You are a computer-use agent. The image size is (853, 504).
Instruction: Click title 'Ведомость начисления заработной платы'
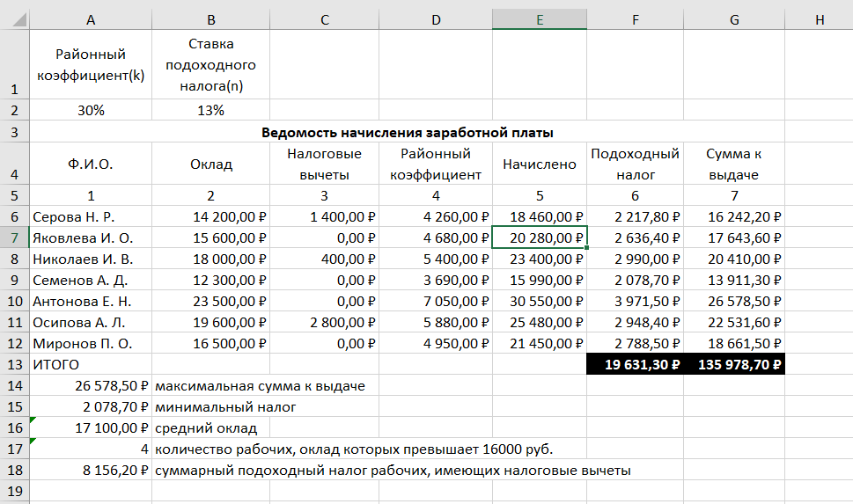[408, 133]
